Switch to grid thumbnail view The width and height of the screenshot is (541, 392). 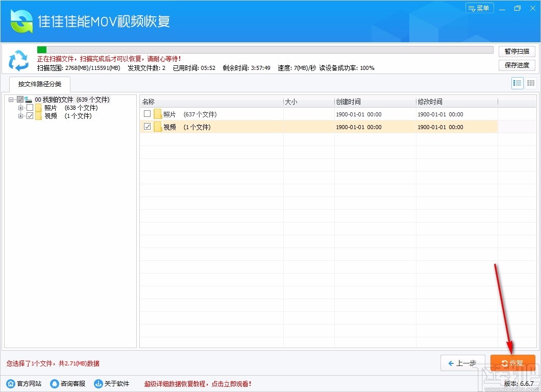pyautogui.click(x=530, y=83)
